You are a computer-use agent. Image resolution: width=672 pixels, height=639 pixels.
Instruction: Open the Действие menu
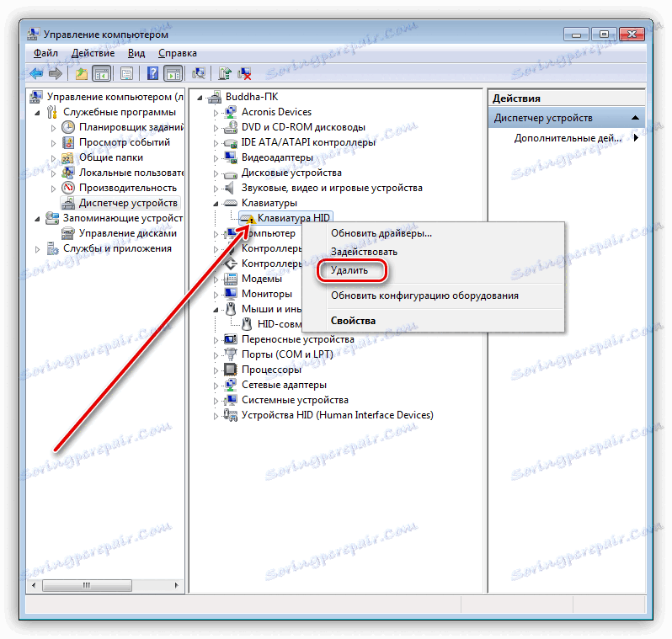93,53
